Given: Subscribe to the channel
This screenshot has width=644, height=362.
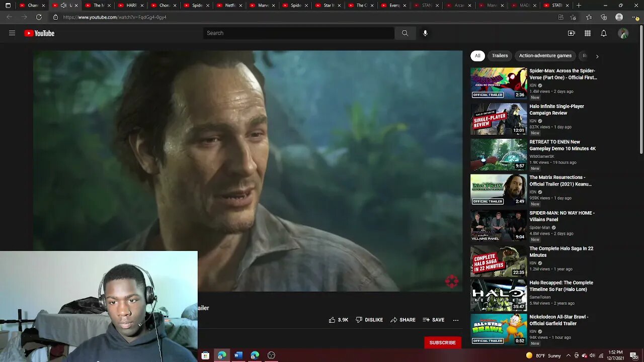Looking at the screenshot, I should click(442, 343).
